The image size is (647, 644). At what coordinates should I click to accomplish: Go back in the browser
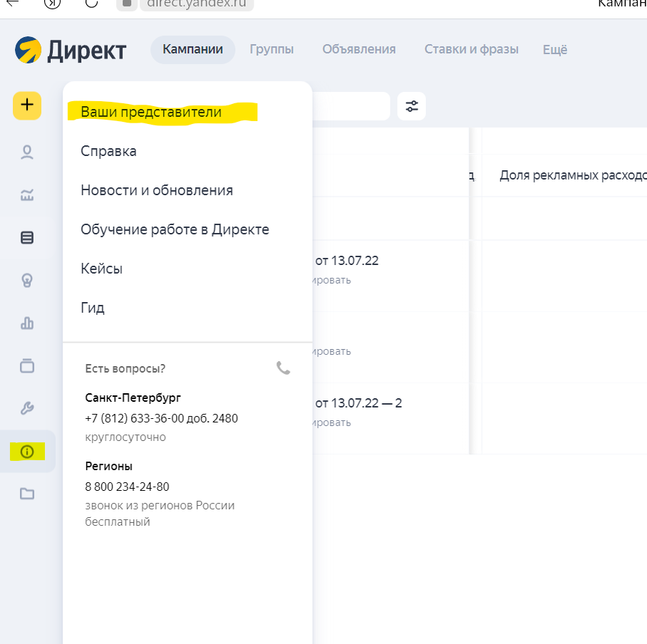13,4
